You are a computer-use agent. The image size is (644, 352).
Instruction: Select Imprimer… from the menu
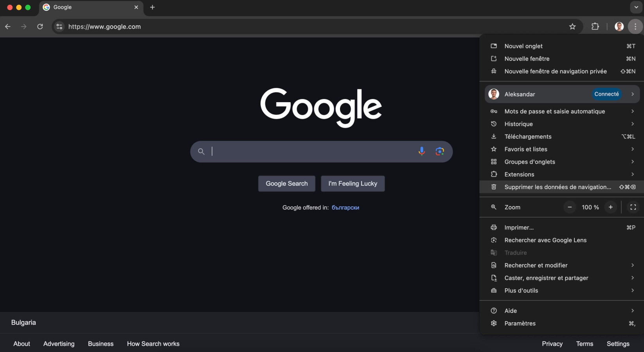[562, 227]
